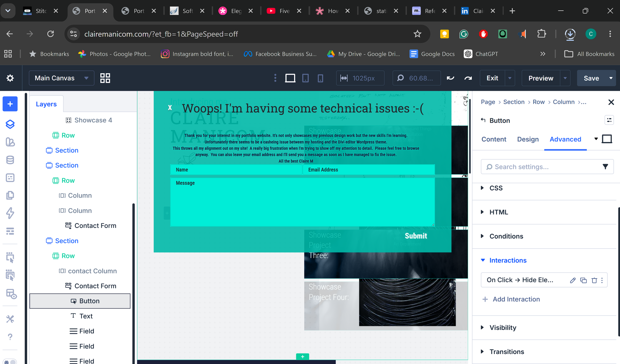620x364 pixels.
Task: Open the database icon in left sidebar
Action: (x=10, y=160)
